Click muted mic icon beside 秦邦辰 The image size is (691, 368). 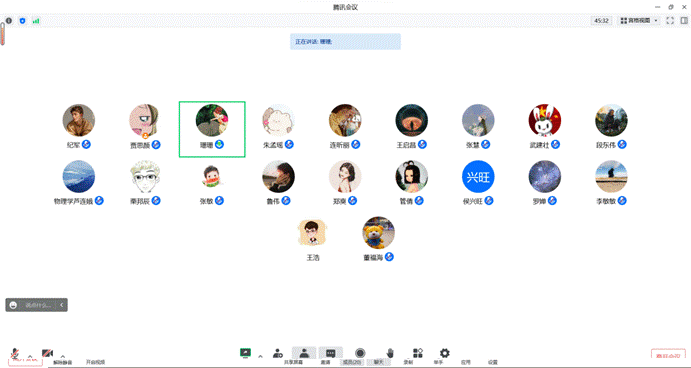(156, 201)
